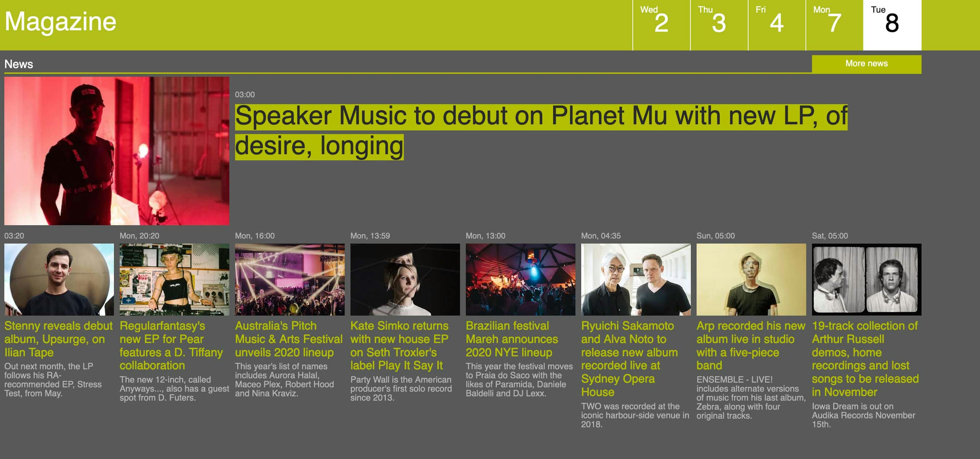Click the Stenny article thumbnail

tap(59, 279)
